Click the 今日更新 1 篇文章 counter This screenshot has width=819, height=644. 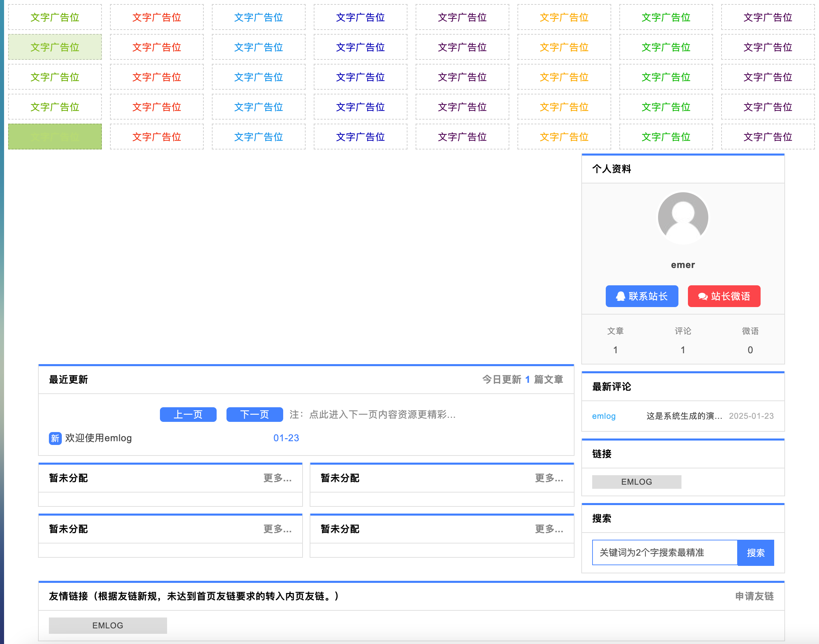(522, 379)
